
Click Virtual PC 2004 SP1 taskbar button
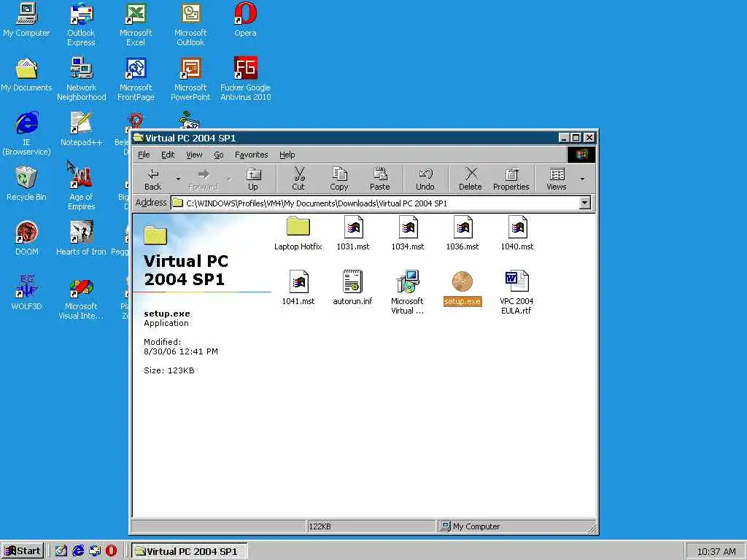click(190, 551)
